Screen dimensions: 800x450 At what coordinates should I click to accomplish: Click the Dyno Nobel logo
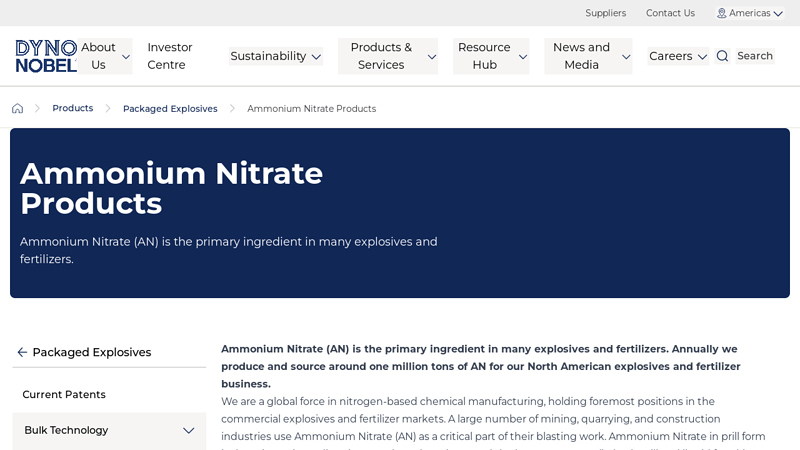[46, 56]
